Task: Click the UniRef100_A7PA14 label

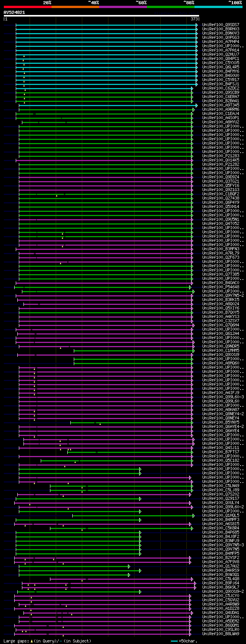Action: (x=221, y=50)
